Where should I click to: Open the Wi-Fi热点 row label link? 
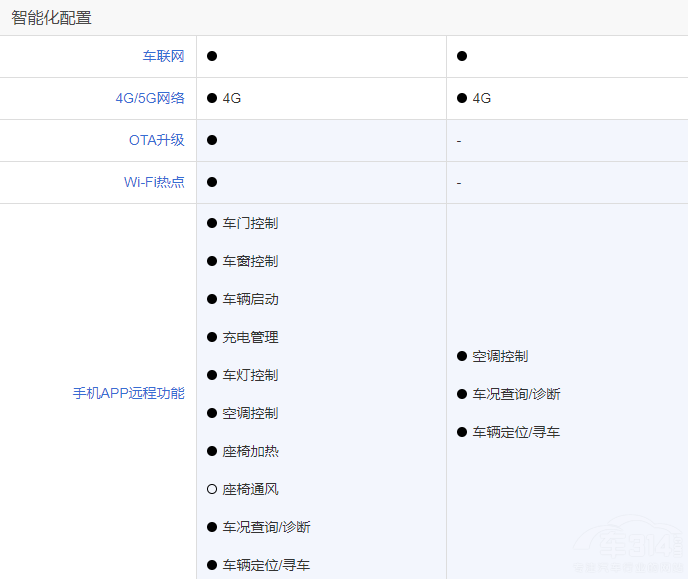point(154,182)
